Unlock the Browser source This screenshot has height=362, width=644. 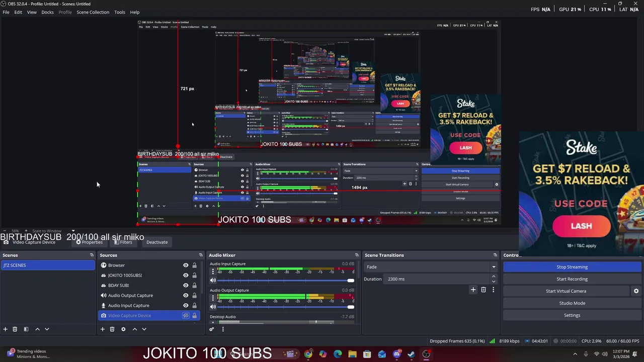194,265
